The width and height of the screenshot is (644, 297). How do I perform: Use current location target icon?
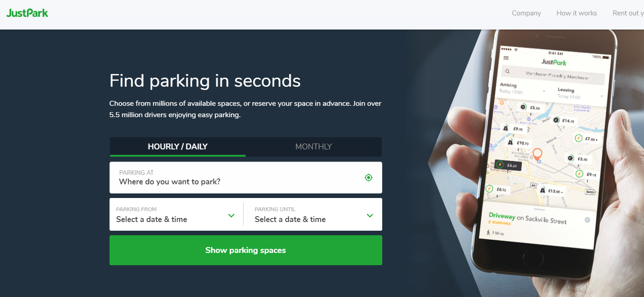tap(369, 178)
